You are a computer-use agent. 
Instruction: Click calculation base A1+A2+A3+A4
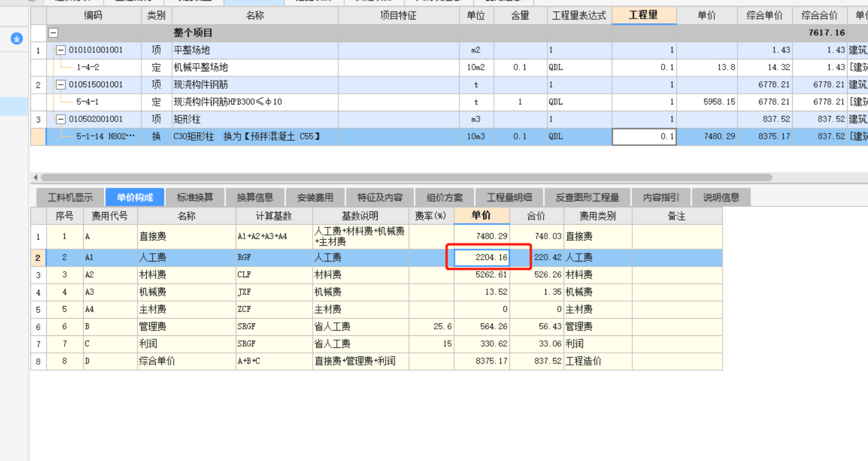point(274,237)
